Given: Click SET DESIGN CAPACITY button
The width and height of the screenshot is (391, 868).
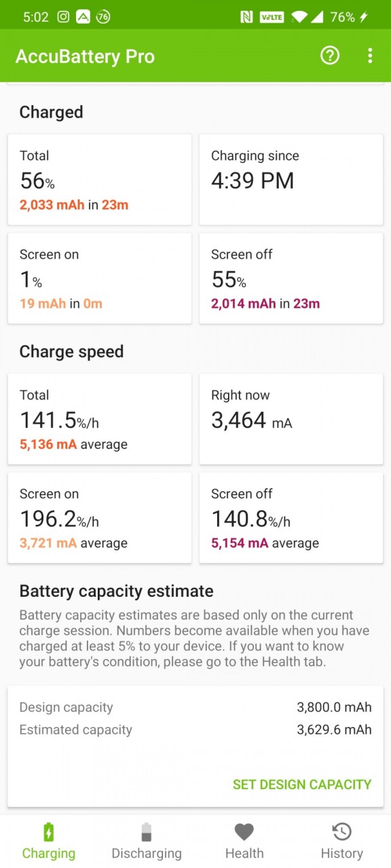Looking at the screenshot, I should pyautogui.click(x=302, y=785).
